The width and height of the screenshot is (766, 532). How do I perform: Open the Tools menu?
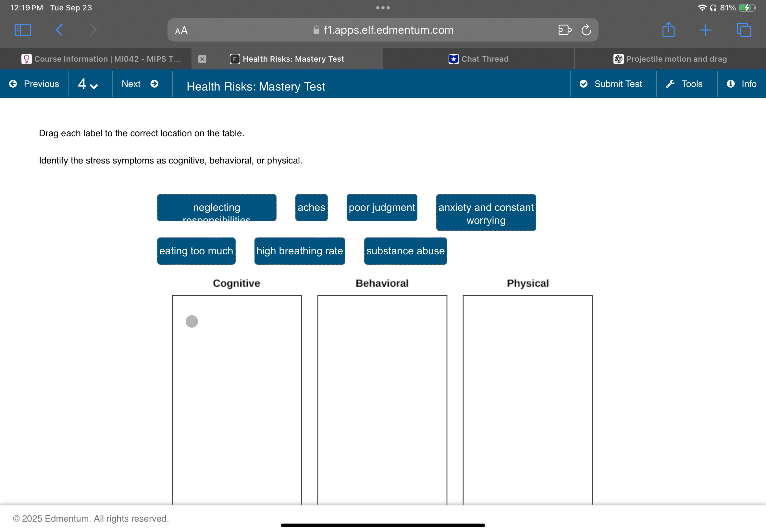click(684, 84)
